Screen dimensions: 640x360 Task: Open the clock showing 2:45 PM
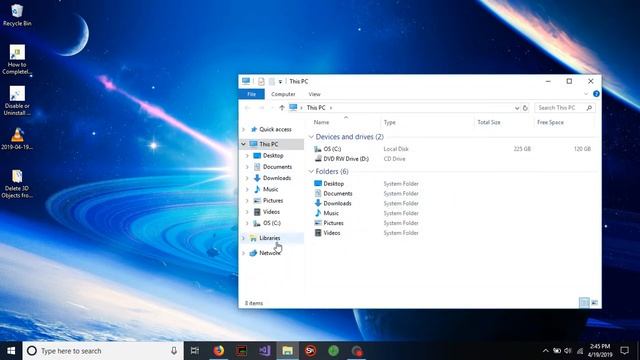coord(600,351)
